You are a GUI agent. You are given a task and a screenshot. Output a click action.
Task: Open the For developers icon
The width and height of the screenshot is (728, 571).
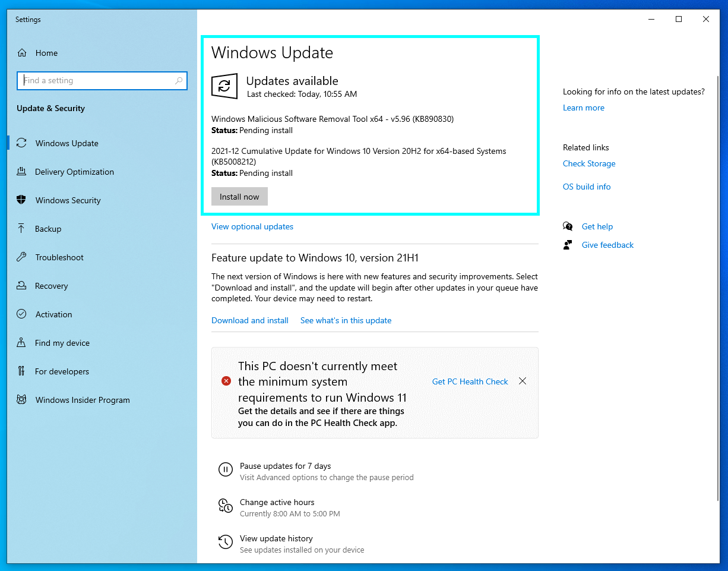tap(23, 371)
